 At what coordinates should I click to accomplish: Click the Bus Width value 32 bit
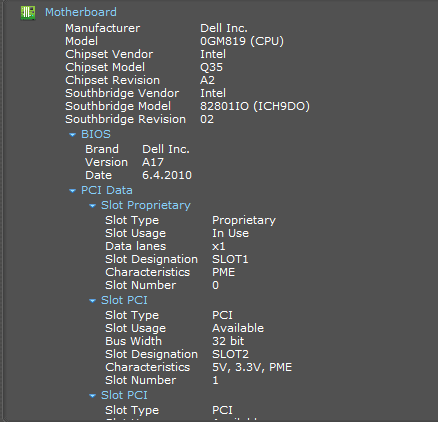point(228,341)
